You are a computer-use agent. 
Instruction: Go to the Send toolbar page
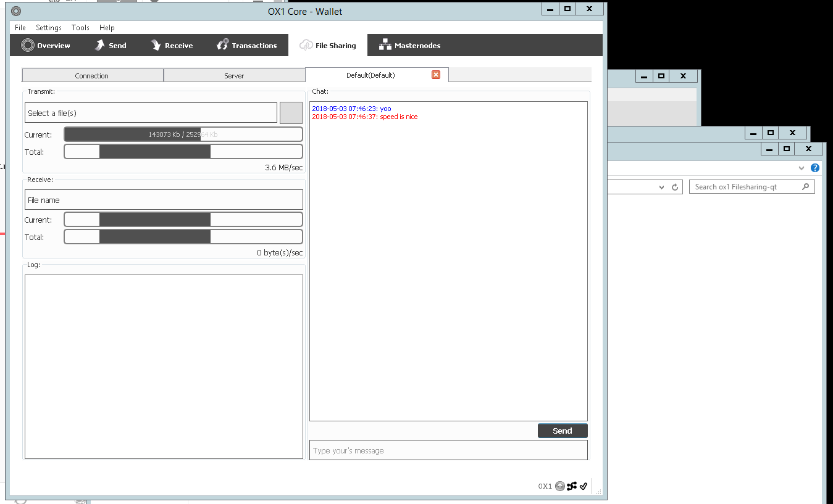(110, 46)
